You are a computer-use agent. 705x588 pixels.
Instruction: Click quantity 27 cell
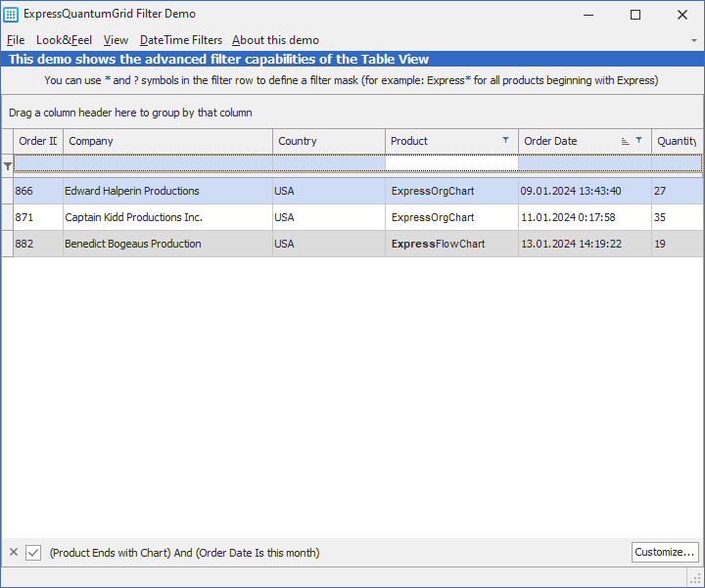(x=678, y=191)
